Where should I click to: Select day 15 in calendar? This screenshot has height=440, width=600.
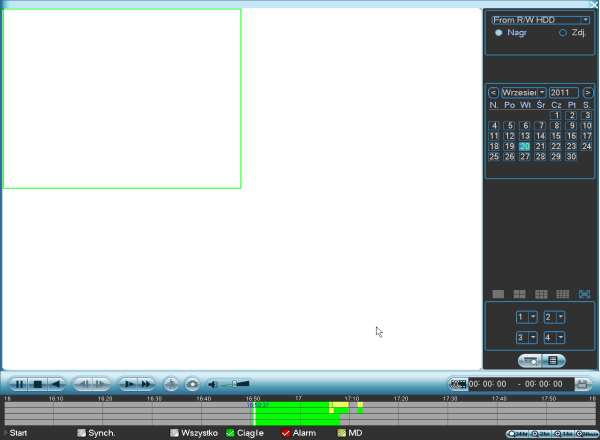pyautogui.click(x=556, y=136)
